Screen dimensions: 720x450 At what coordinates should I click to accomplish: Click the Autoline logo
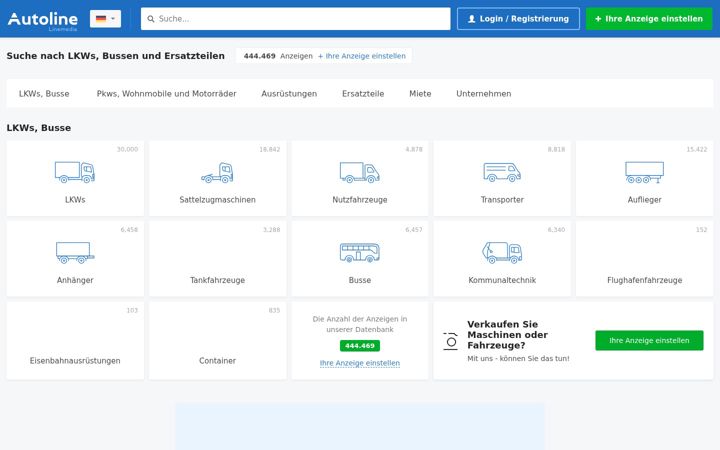(43, 20)
